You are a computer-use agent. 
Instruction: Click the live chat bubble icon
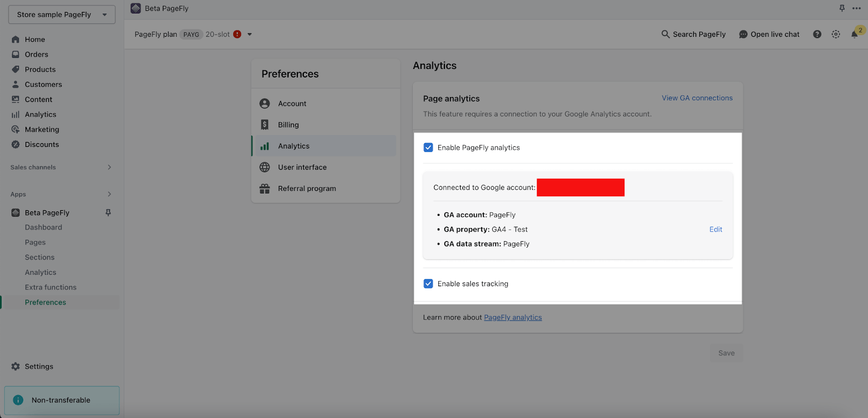coord(743,34)
